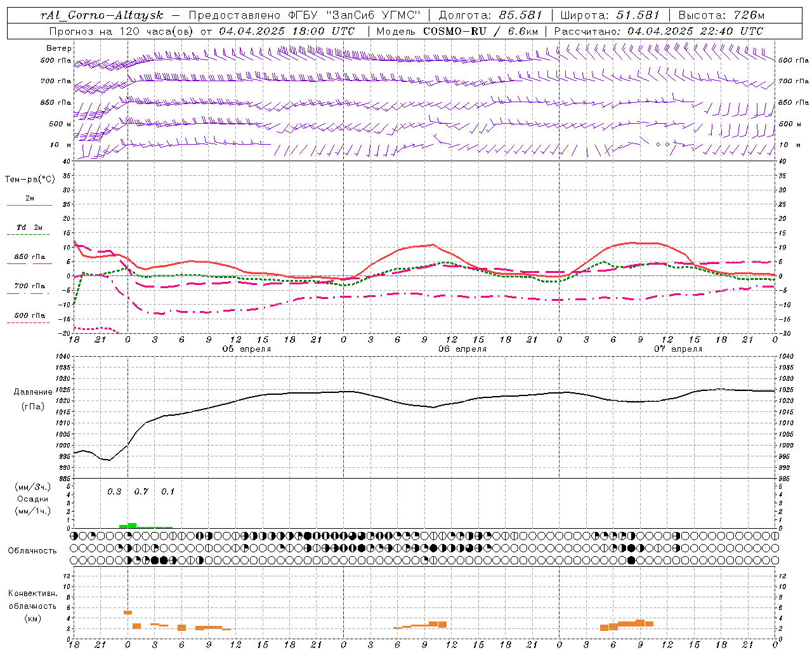Screen dimensions: 812x650
Task: Click the Облачность cloud cover label
Action: tap(32, 551)
